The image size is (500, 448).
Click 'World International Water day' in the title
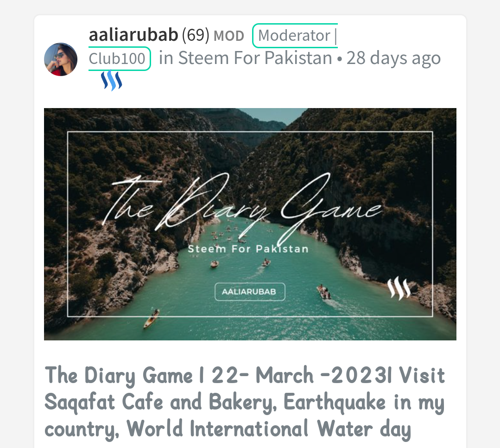[x=268, y=429]
